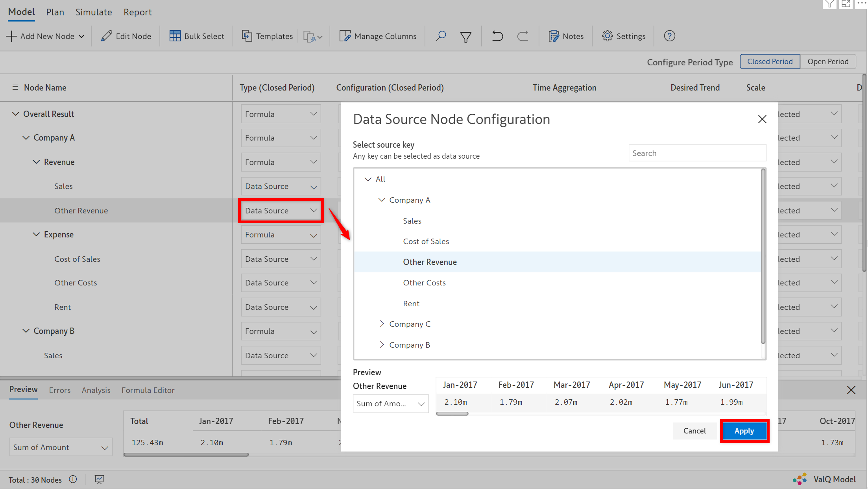The image size is (868, 489).
Task: Click the source key Search field
Action: [697, 153]
